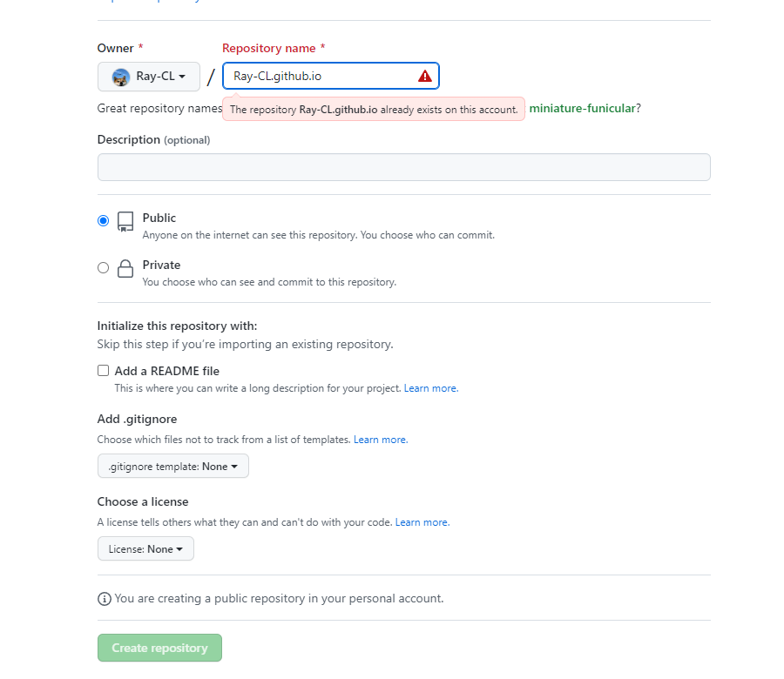The image size is (784, 679).
Task: Open Learn more link for license
Action: pos(422,522)
